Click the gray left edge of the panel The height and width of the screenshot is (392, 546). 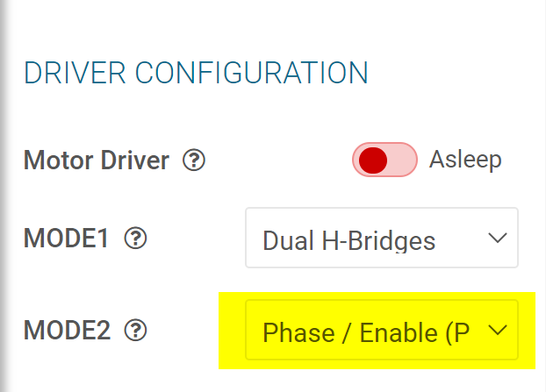pyautogui.click(x=4, y=193)
